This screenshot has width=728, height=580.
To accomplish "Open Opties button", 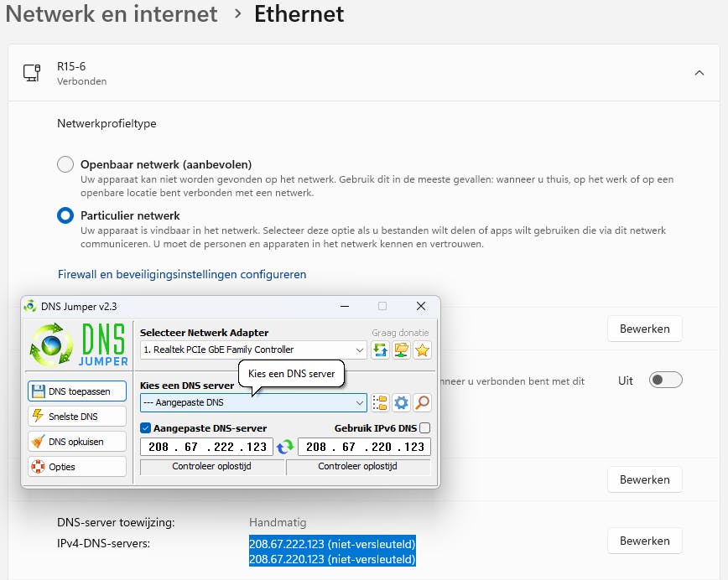I will pyautogui.click(x=77, y=466).
